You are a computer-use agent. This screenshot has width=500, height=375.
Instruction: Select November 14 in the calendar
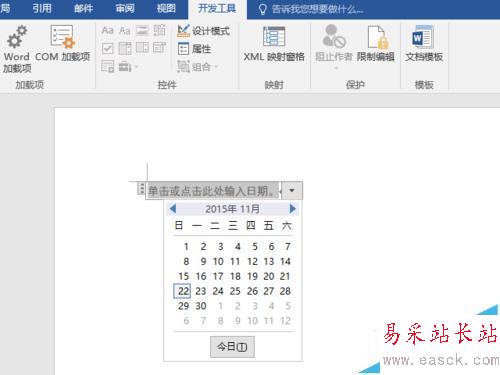[x=285, y=261]
